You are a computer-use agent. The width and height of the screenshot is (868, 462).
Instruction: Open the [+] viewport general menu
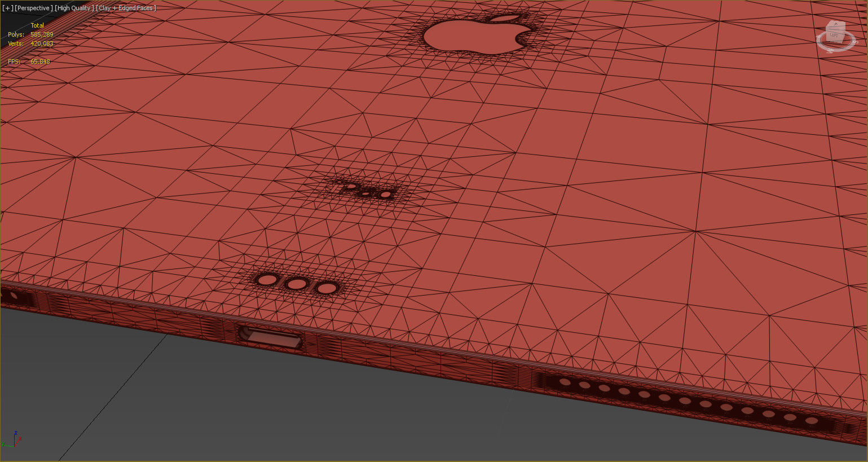8,8
